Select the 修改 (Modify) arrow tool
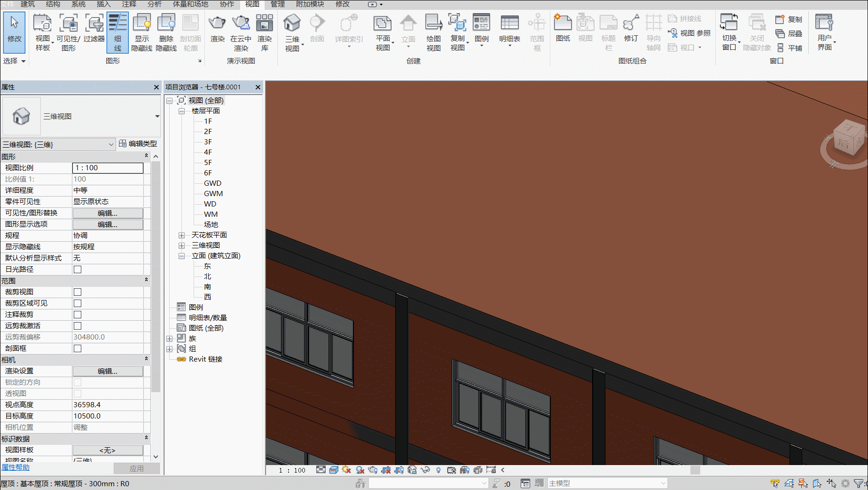 point(14,32)
